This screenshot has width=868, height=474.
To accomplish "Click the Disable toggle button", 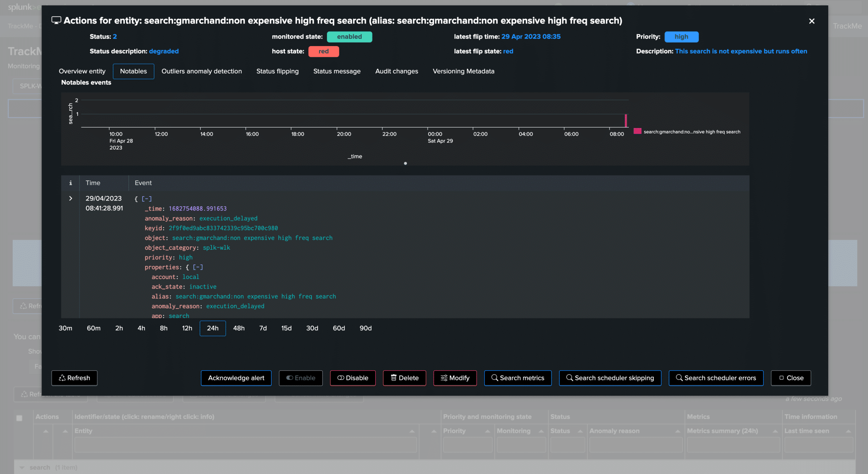I will point(353,378).
